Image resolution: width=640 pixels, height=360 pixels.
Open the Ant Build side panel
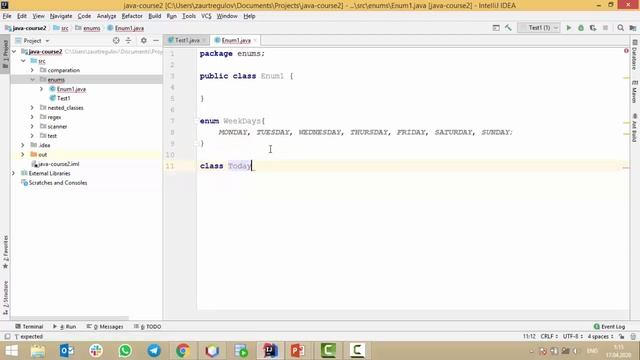pyautogui.click(x=635, y=128)
